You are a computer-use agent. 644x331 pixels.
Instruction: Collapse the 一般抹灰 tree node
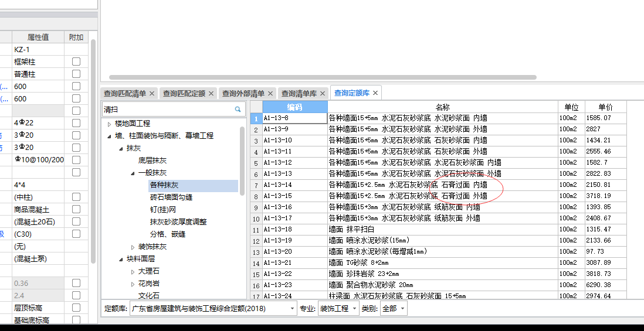click(x=133, y=173)
